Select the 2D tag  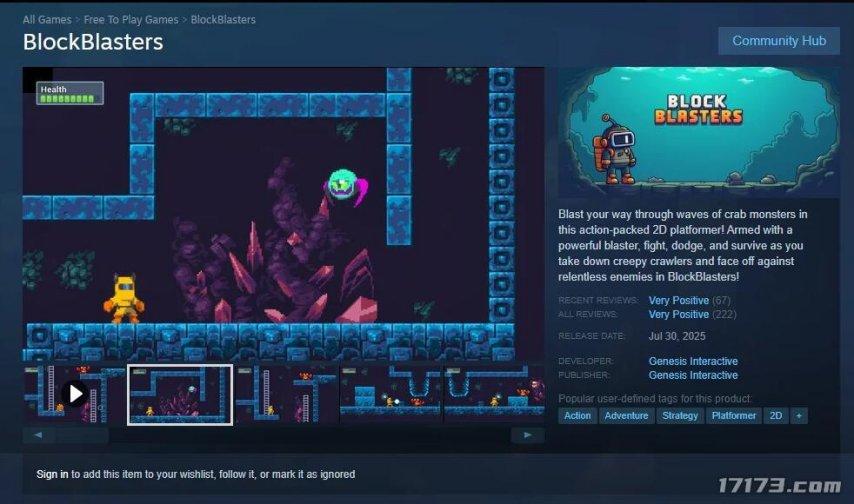tap(775, 415)
